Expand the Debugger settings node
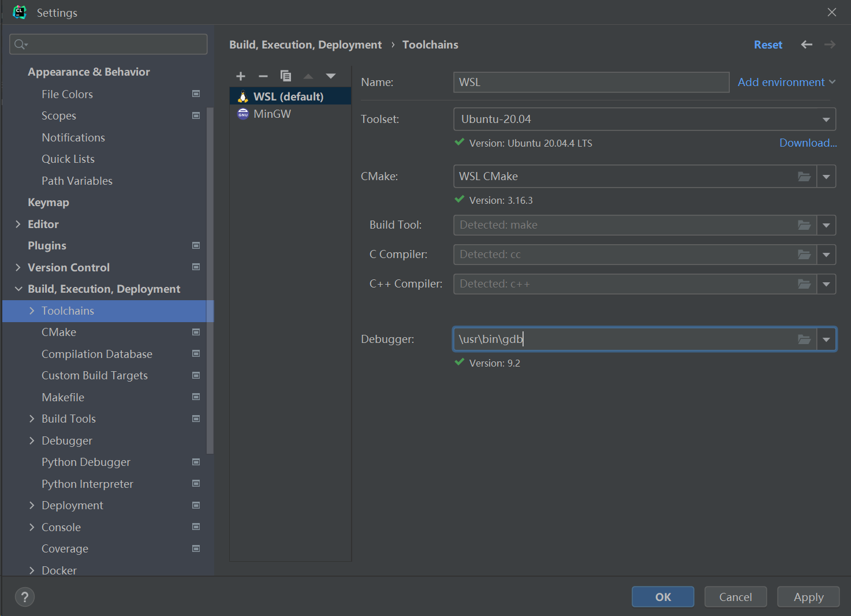This screenshot has width=851, height=616. tap(32, 440)
